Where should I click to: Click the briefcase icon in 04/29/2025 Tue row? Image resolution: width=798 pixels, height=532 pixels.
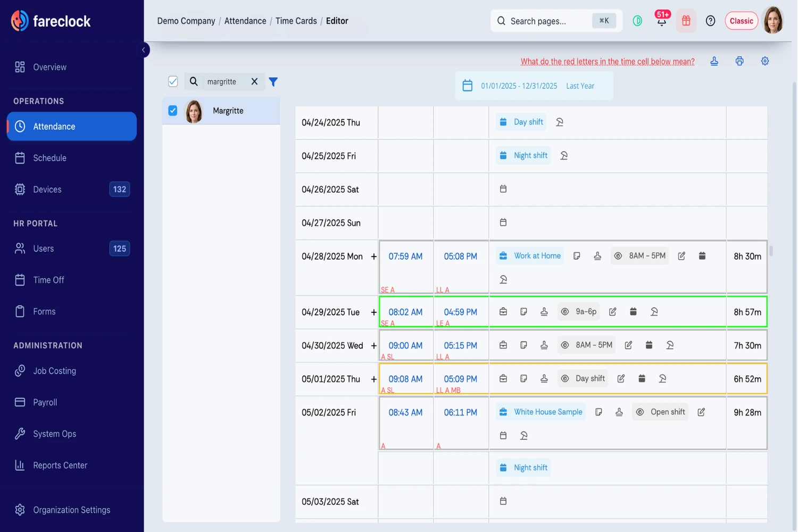[x=503, y=312]
